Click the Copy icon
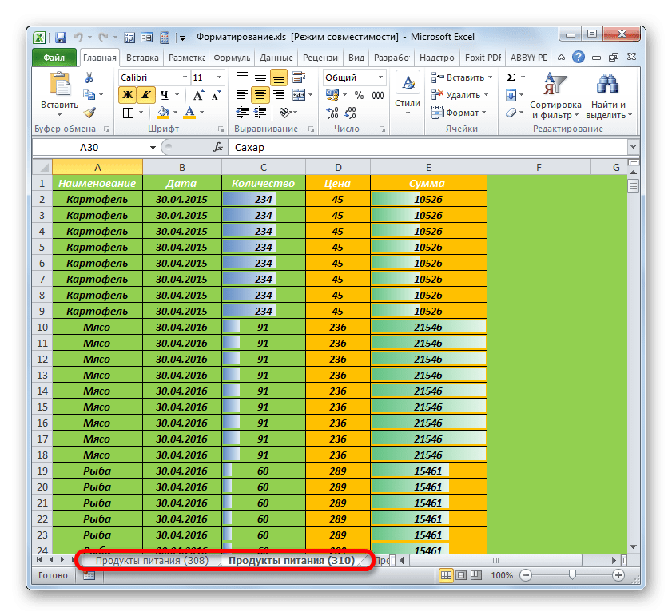Screen dimensions: 672x616 tap(89, 95)
